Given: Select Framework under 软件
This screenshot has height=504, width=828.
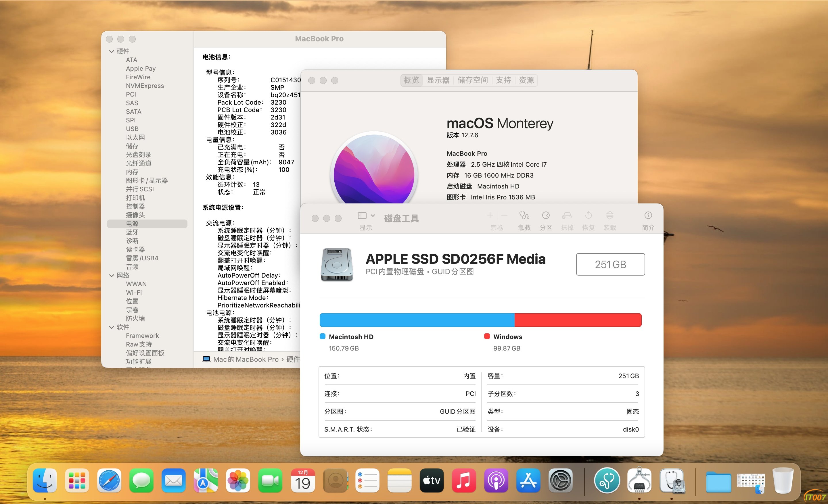Looking at the screenshot, I should (x=143, y=336).
